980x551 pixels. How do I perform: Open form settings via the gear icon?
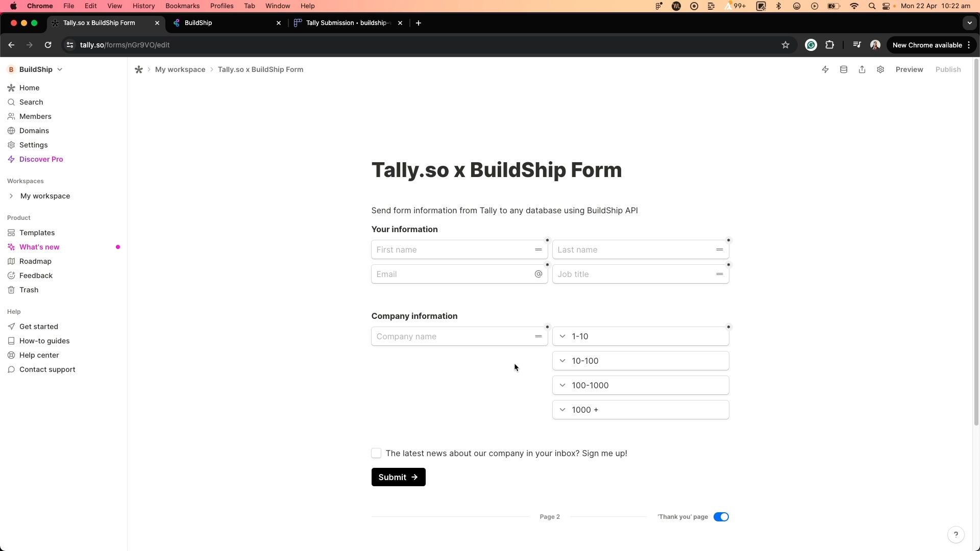(x=880, y=69)
